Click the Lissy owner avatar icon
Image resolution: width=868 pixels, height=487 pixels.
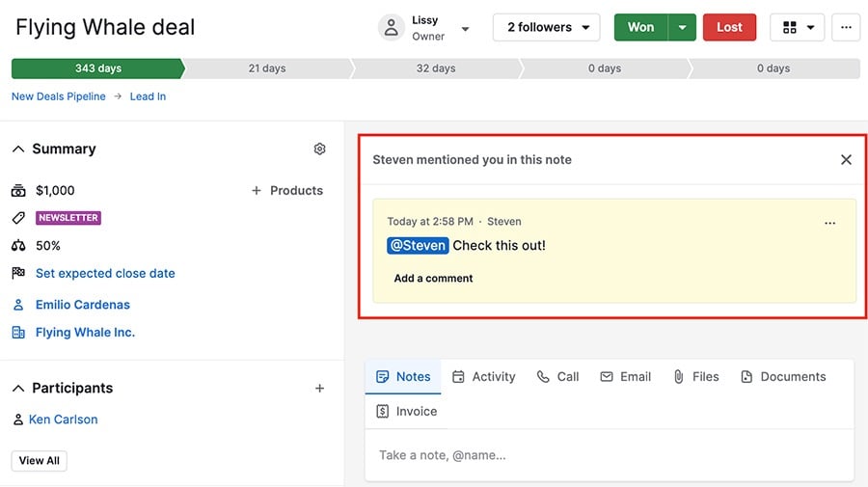tap(392, 27)
